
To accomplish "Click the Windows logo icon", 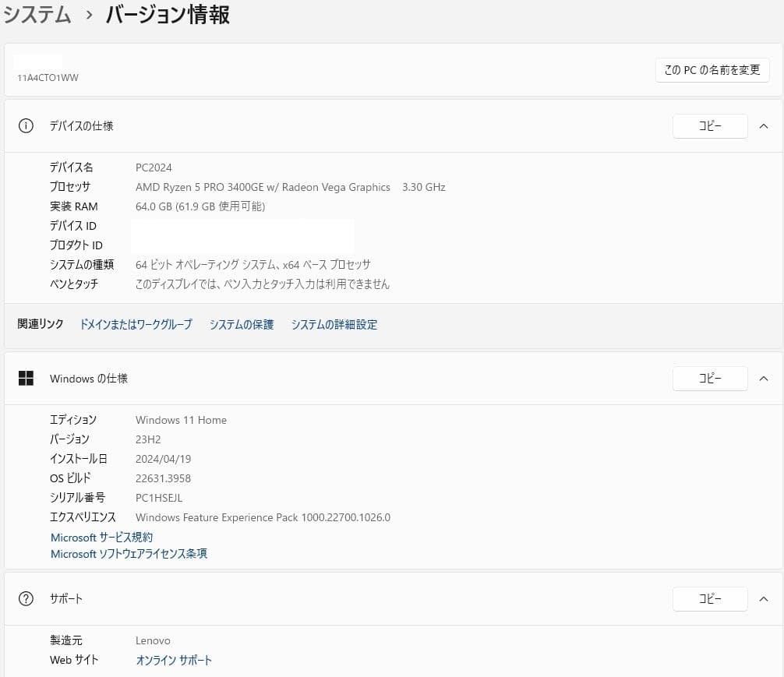I will (26, 379).
